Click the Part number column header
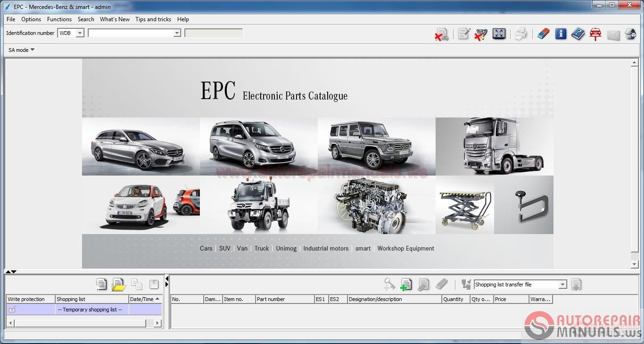The image size is (644, 344). [x=285, y=299]
